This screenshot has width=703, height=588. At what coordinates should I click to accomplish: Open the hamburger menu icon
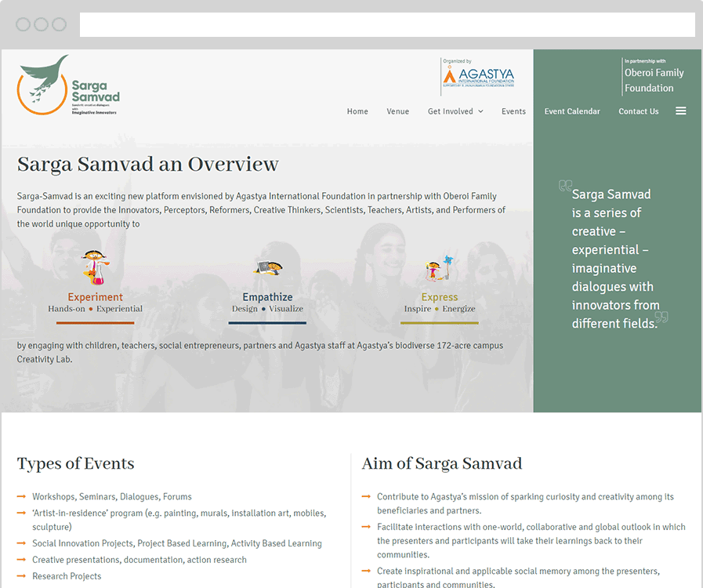[x=680, y=111]
